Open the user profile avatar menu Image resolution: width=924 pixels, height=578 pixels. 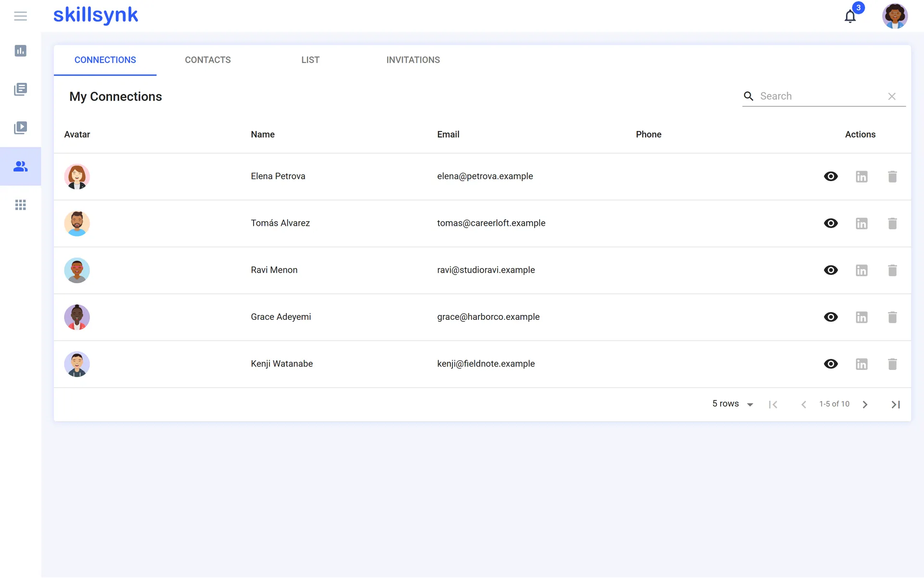coord(895,16)
